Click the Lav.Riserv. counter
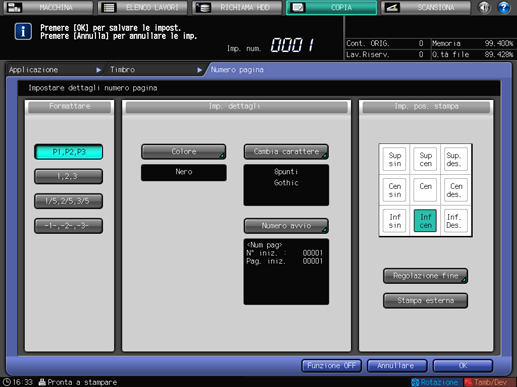This screenshot has height=387, width=517. point(385,55)
